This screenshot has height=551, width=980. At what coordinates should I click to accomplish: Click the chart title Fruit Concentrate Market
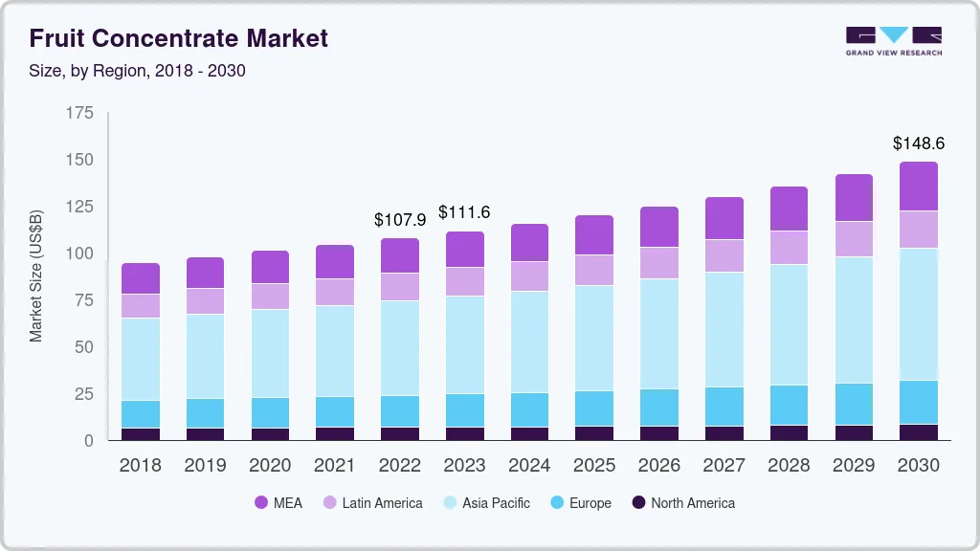pos(178,39)
